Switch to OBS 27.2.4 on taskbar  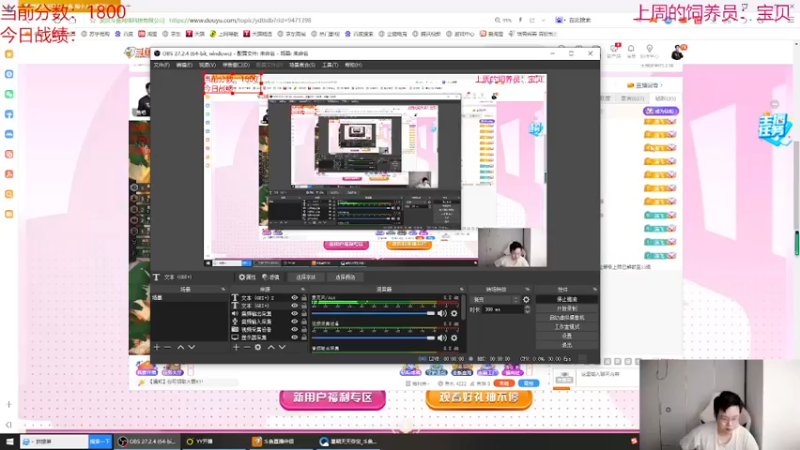coord(148,441)
